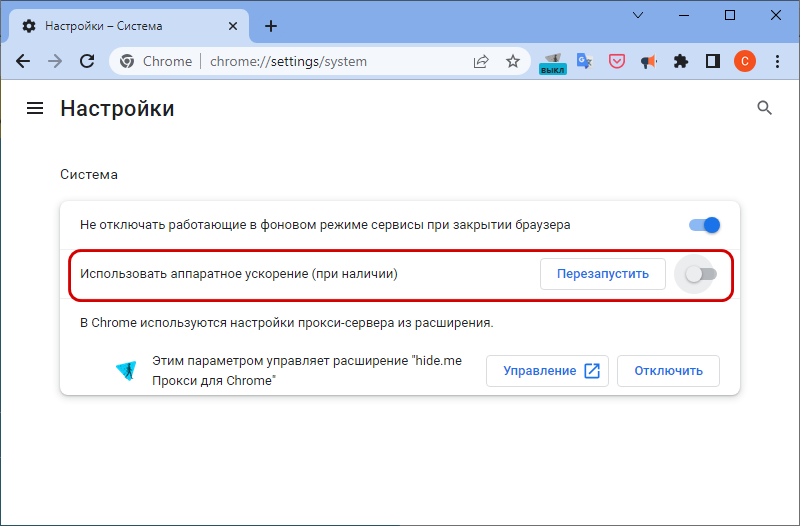Open the profile avatar 'C'
This screenshot has width=800, height=526.
click(745, 61)
